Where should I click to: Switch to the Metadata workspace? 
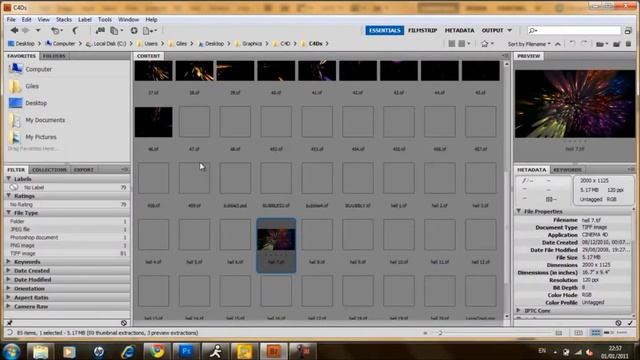459,31
